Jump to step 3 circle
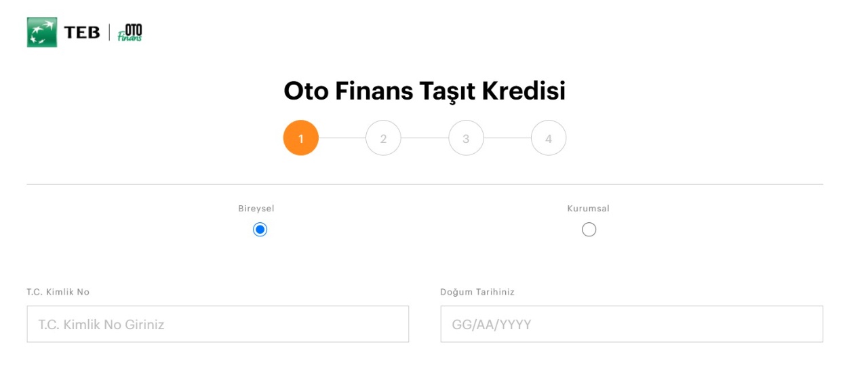Screen dimensions: 868x380 click(x=466, y=138)
